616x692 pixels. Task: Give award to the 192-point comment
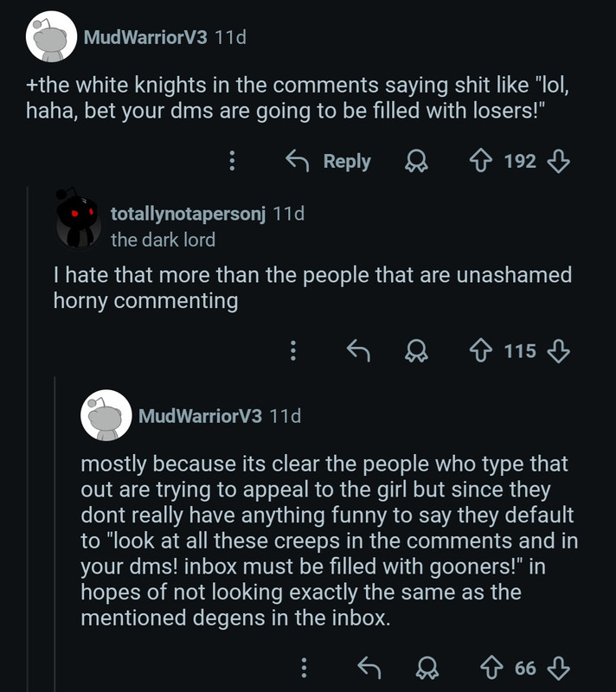[x=417, y=161]
